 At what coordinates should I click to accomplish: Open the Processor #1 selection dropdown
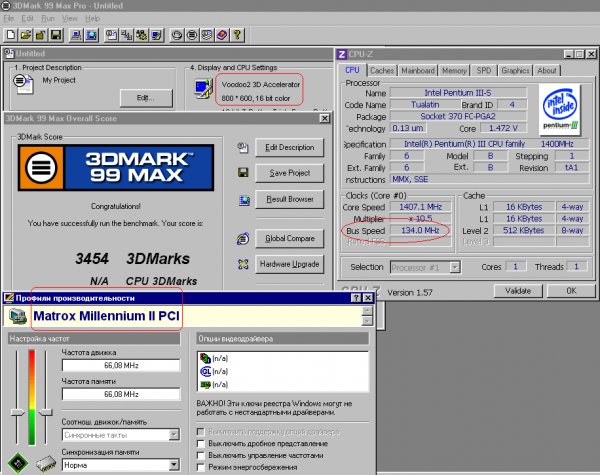click(x=455, y=267)
